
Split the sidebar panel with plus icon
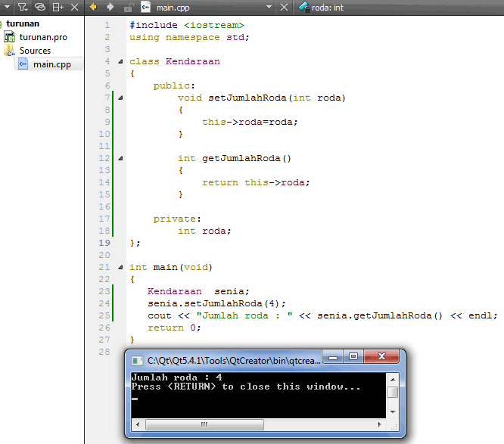pos(58,7)
